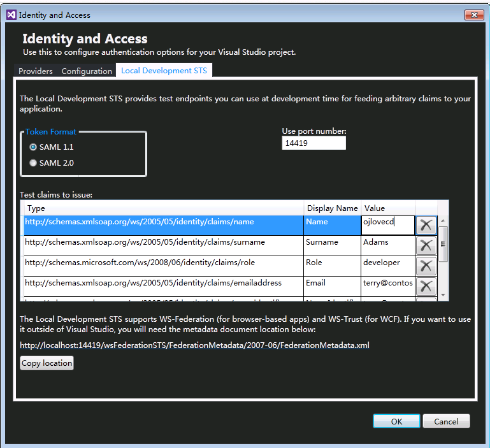Delete the Surname claim row
Screen dimensions: 490x448
[426, 245]
